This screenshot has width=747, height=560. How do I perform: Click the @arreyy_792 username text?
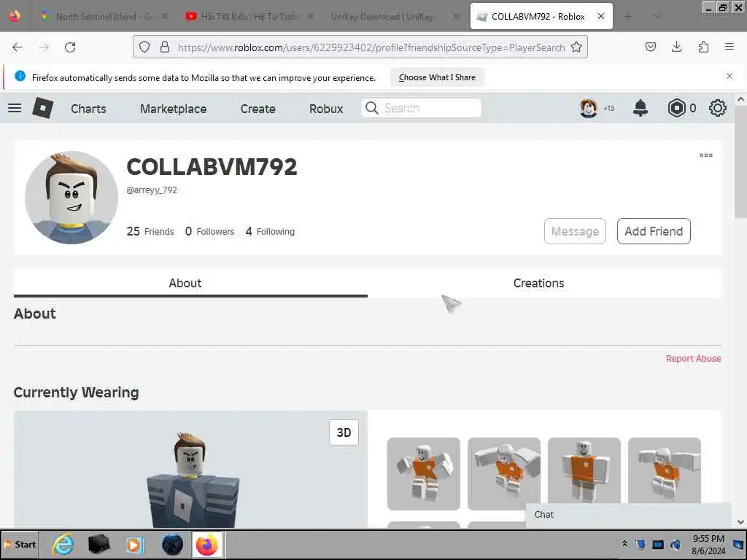tap(152, 190)
